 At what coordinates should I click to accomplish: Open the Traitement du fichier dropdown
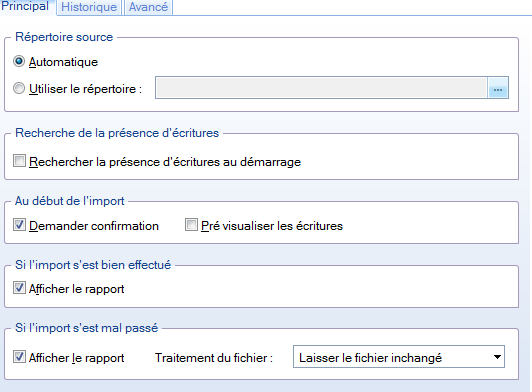pos(399,357)
